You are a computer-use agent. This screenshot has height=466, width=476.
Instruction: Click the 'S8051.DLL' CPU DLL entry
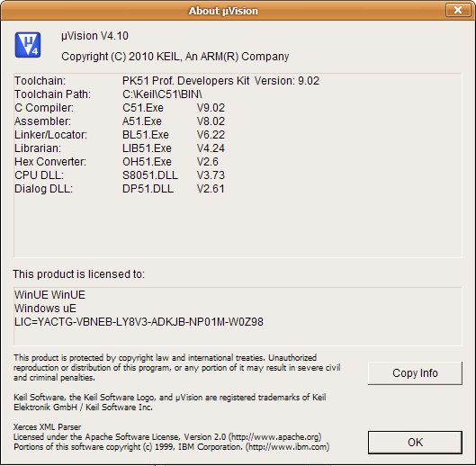(x=150, y=175)
